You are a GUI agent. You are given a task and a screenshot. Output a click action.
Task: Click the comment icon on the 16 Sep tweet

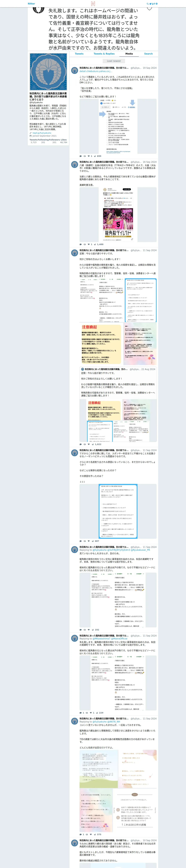click(80, 244)
